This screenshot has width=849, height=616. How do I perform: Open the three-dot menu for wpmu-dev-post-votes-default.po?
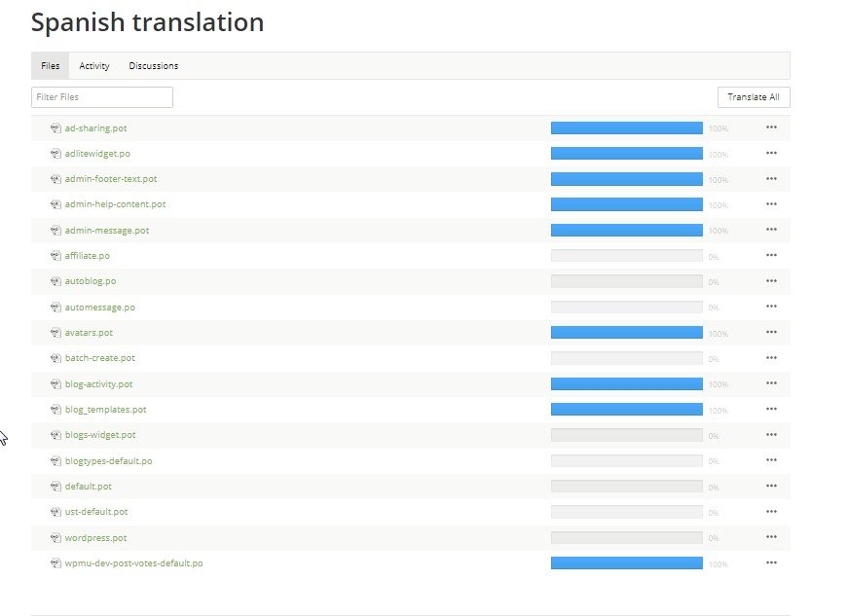(771, 562)
